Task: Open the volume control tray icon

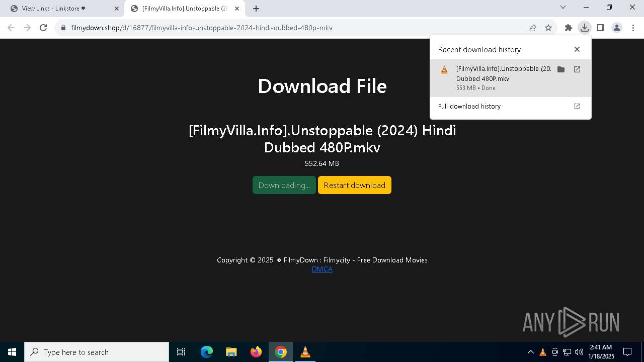Action: [x=579, y=352]
